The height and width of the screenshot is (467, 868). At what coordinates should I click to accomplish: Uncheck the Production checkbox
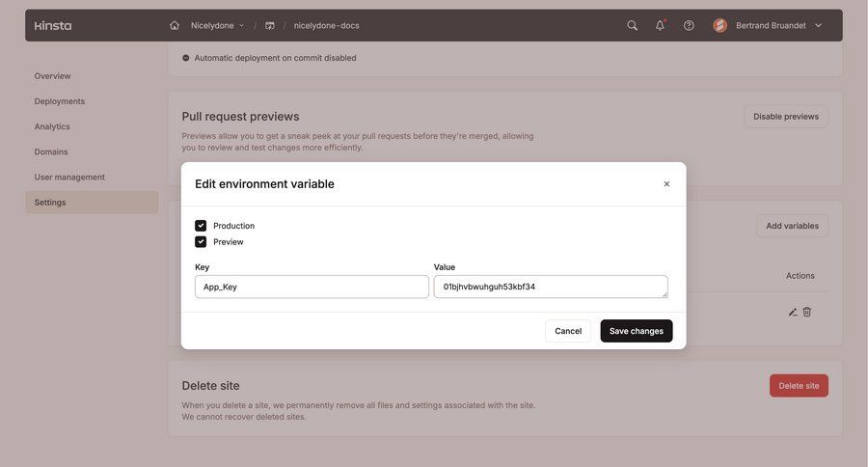pyautogui.click(x=201, y=226)
